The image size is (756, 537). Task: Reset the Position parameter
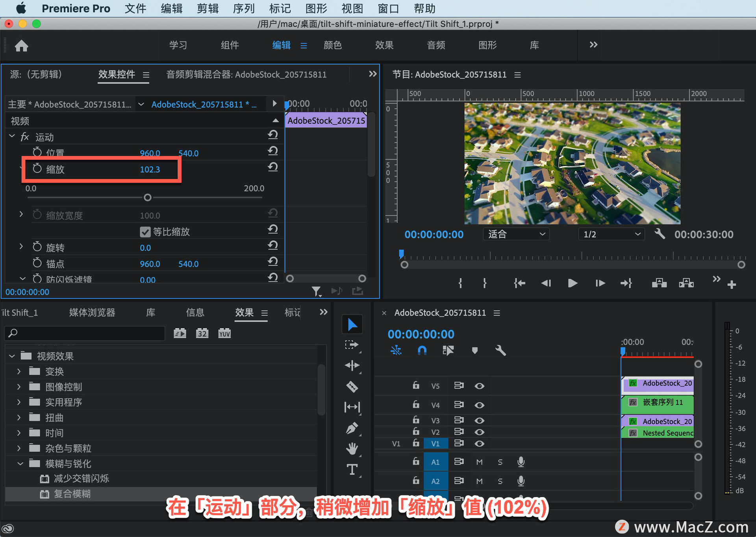click(273, 151)
